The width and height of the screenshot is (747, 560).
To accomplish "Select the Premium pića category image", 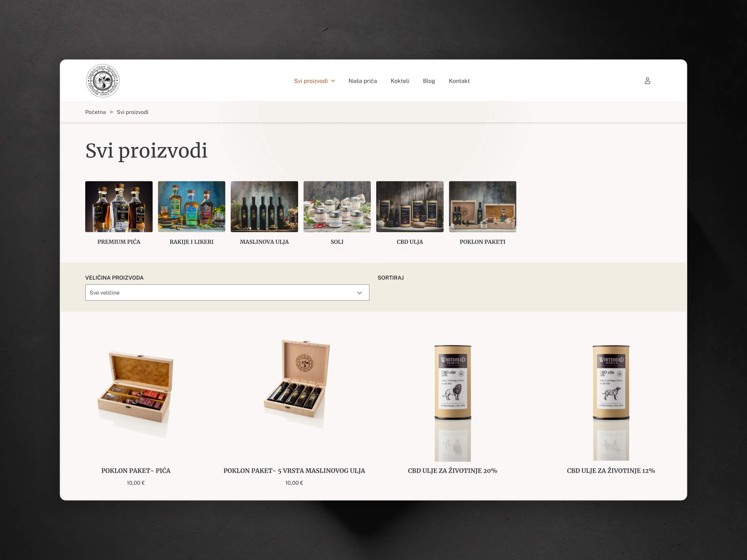I will [x=119, y=207].
